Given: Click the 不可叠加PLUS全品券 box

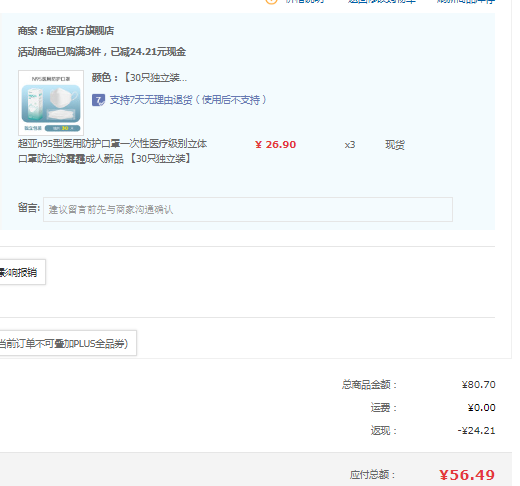Looking at the screenshot, I should click(x=68, y=343).
